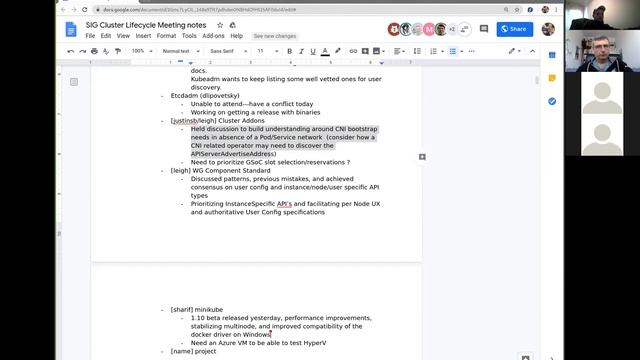This screenshot has width=640, height=360.
Task: Open the highlight color picker
Action: click(x=338, y=51)
